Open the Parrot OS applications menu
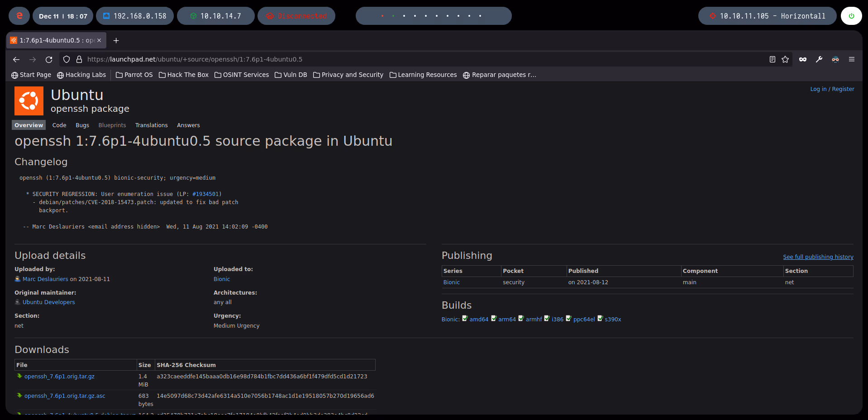Image resolution: width=868 pixels, height=420 pixels. [19, 15]
